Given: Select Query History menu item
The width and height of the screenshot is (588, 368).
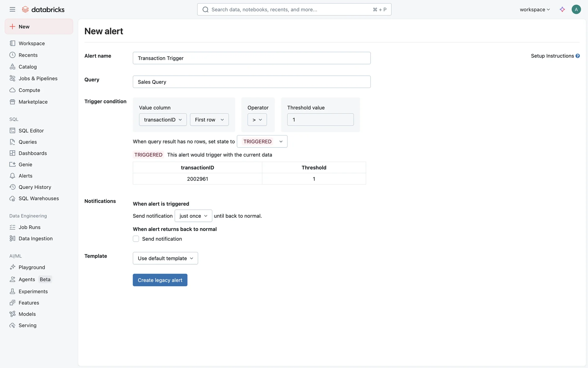Looking at the screenshot, I should pyautogui.click(x=35, y=187).
